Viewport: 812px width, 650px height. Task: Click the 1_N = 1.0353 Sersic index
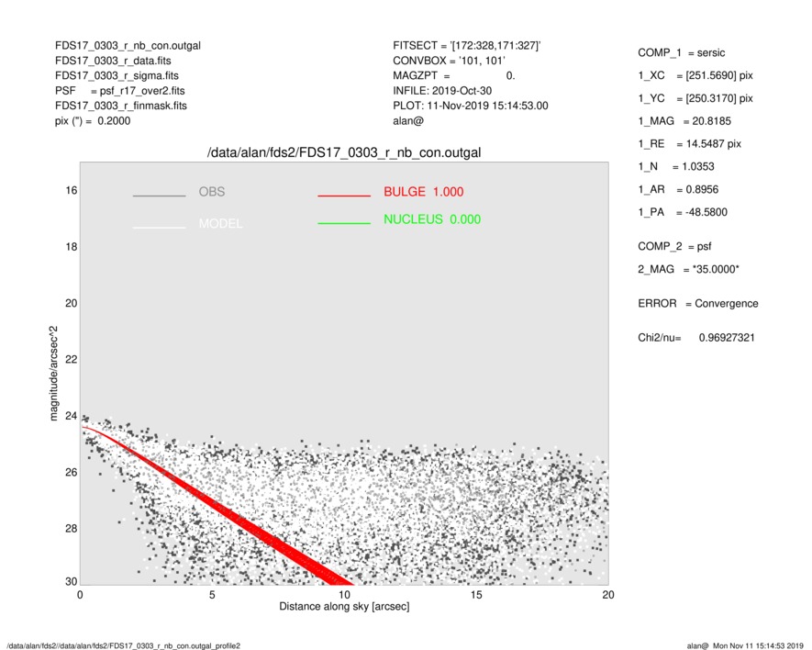click(676, 167)
